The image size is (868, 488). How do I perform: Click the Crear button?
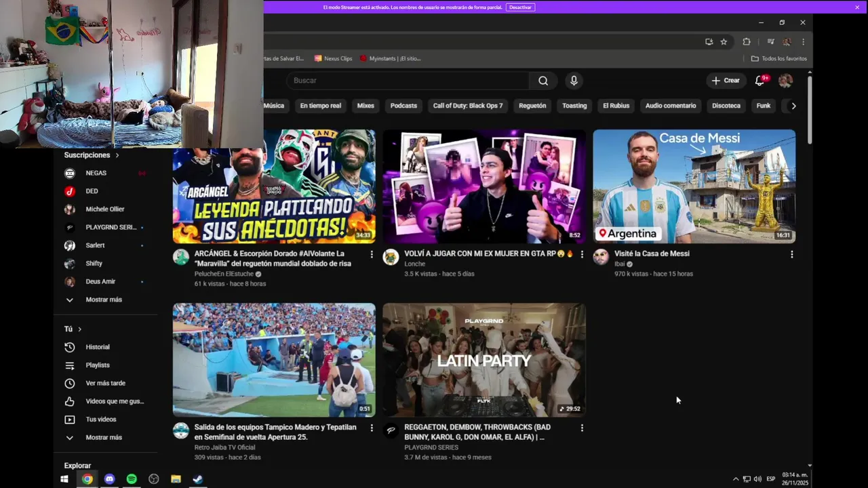(x=725, y=81)
